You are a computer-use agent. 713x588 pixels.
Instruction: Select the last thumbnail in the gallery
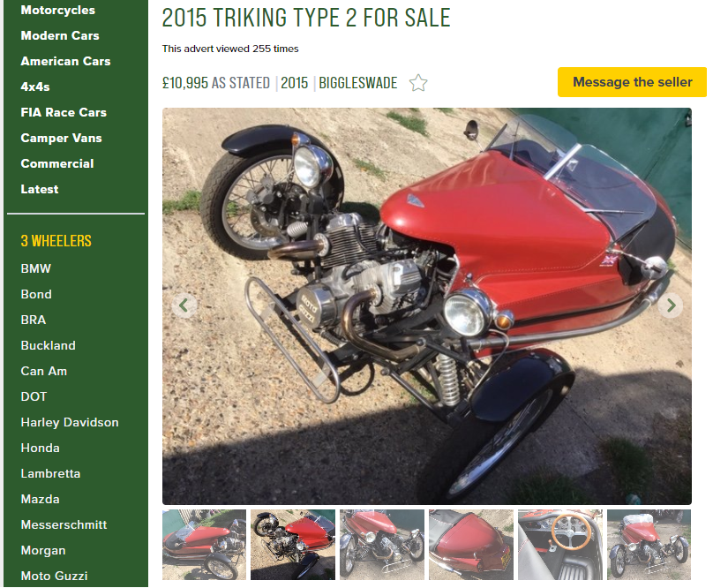(x=649, y=545)
